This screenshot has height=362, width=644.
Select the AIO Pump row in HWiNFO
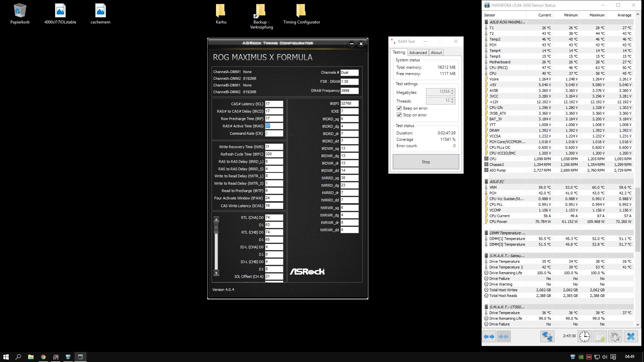558,170
